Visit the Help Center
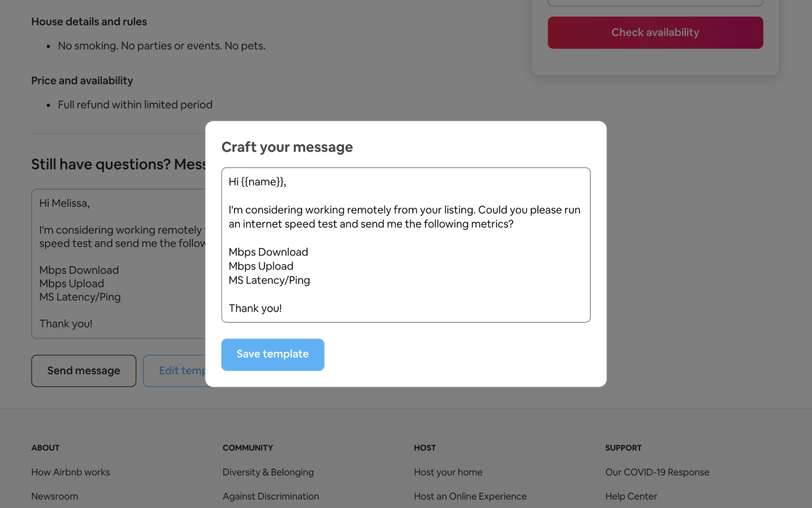This screenshot has height=508, width=812. click(631, 496)
